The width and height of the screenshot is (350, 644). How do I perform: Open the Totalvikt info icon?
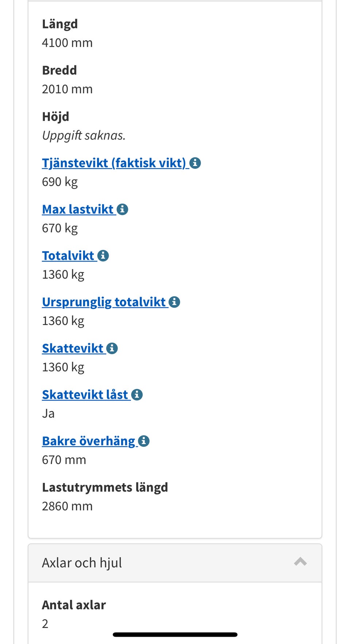[104, 255]
